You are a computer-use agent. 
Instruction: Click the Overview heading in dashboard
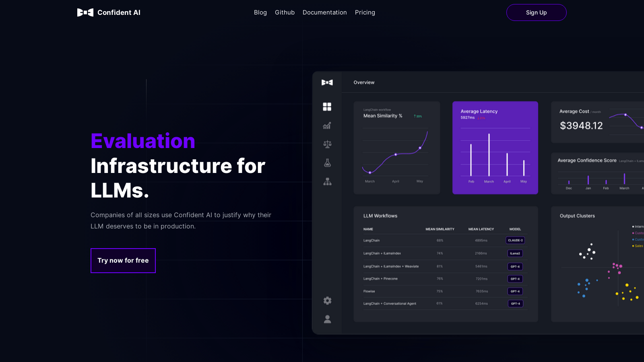[x=364, y=82]
